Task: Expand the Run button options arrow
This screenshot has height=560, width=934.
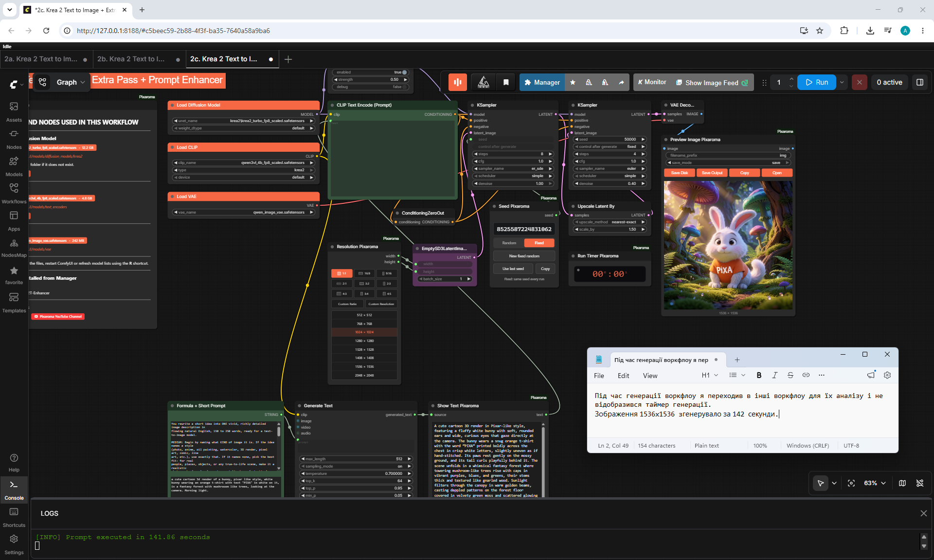Action: click(842, 82)
